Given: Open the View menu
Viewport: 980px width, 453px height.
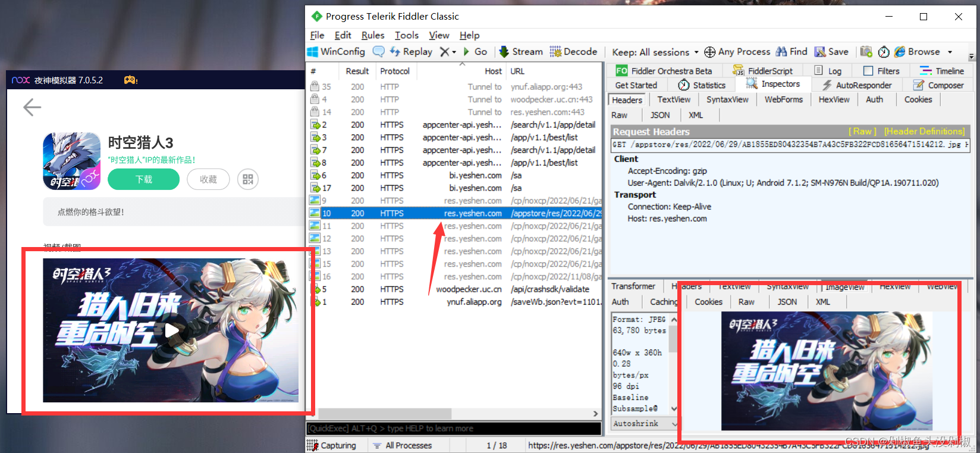Looking at the screenshot, I should coord(439,35).
